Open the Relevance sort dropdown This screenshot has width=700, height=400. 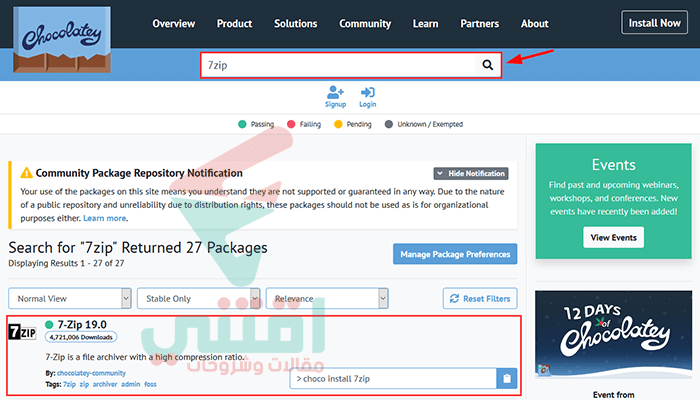[327, 298]
